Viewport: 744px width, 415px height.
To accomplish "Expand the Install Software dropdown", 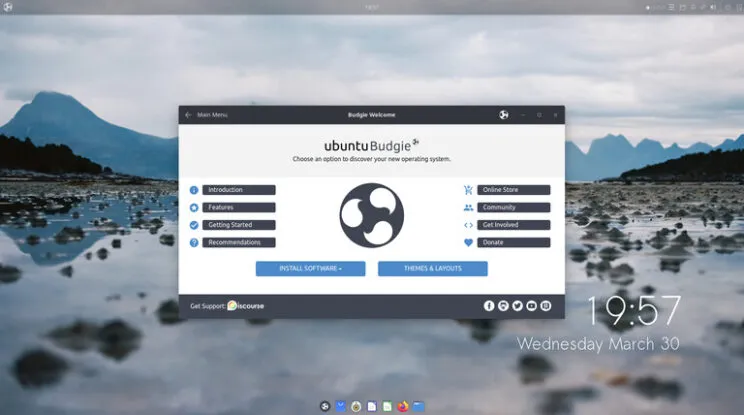I will click(x=310, y=268).
